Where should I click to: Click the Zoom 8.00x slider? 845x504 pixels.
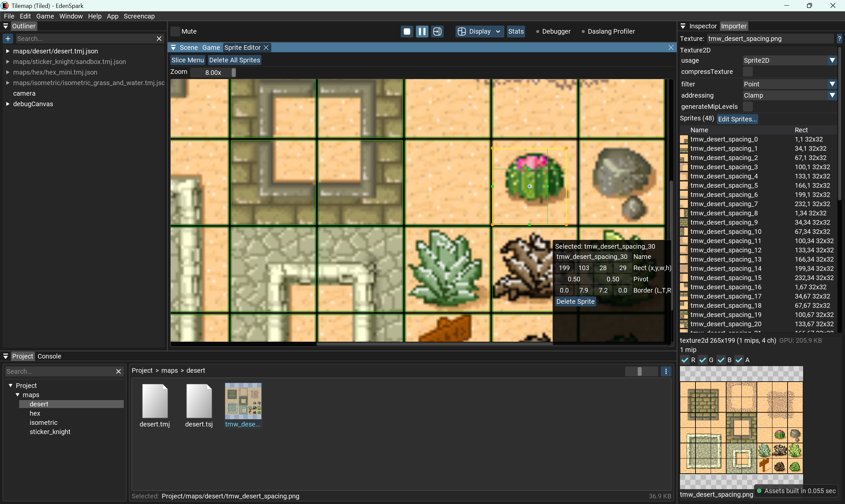(x=213, y=72)
